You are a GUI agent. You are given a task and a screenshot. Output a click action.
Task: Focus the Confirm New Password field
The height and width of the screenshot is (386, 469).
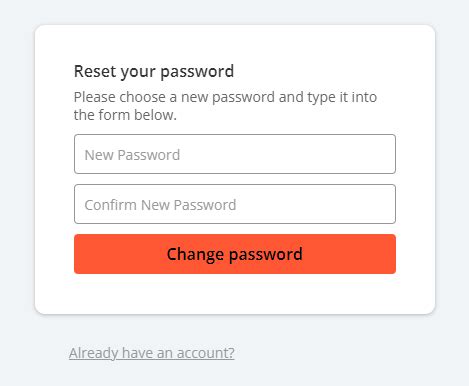(x=235, y=204)
